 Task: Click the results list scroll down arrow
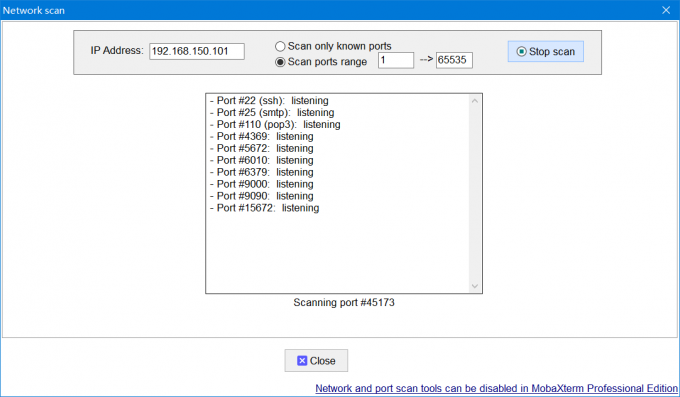474,286
